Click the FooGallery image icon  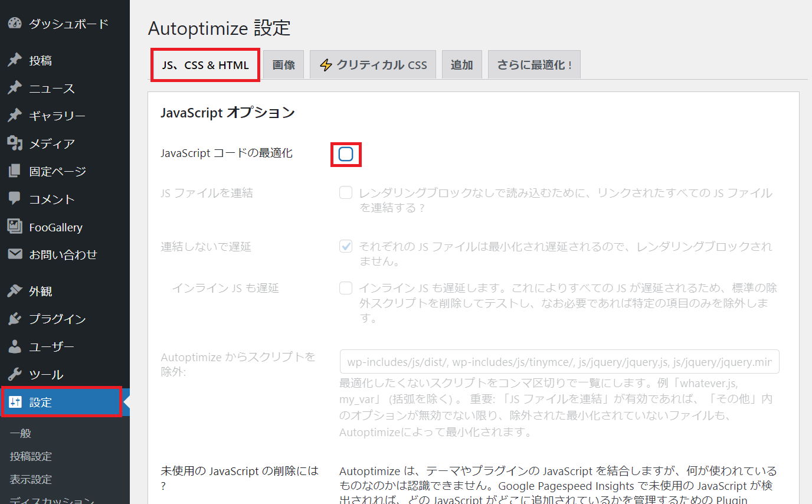[15, 227]
